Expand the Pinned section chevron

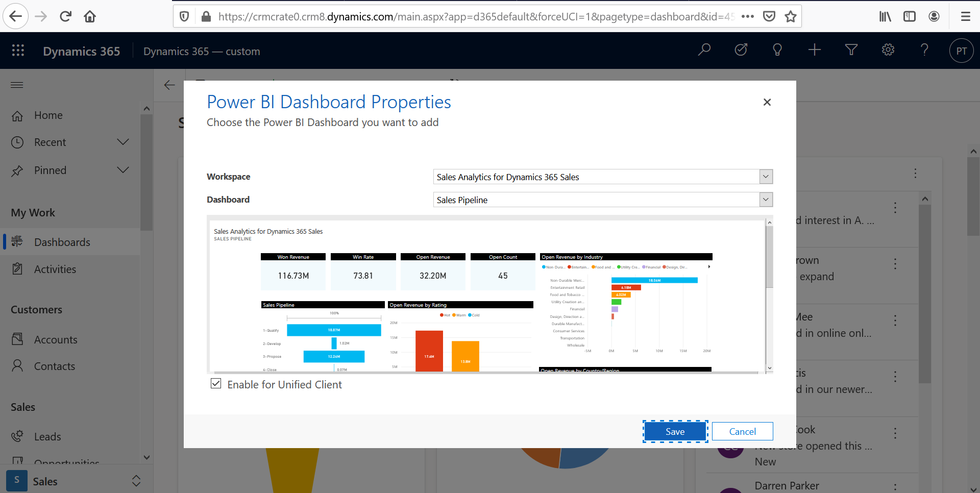123,170
